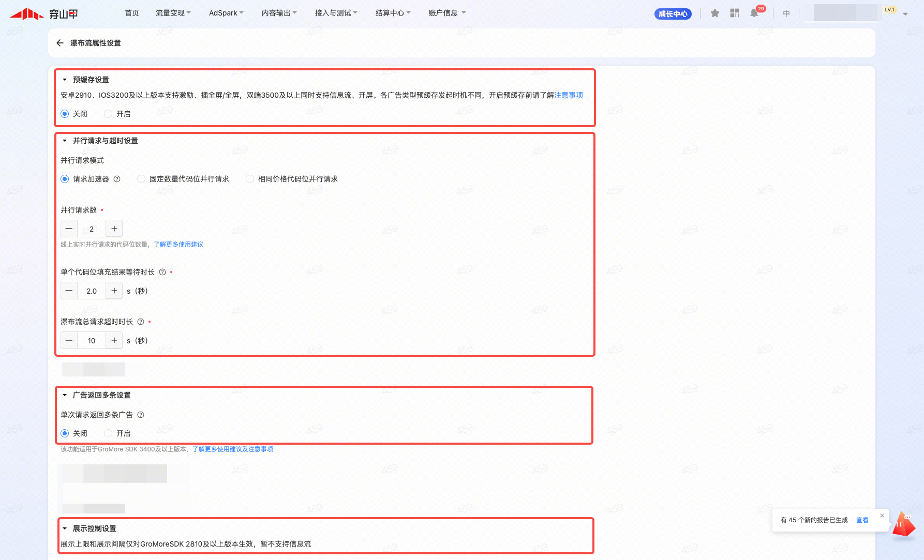The image size is (924, 560).
Task: Open the 注意事项 link
Action: click(569, 95)
